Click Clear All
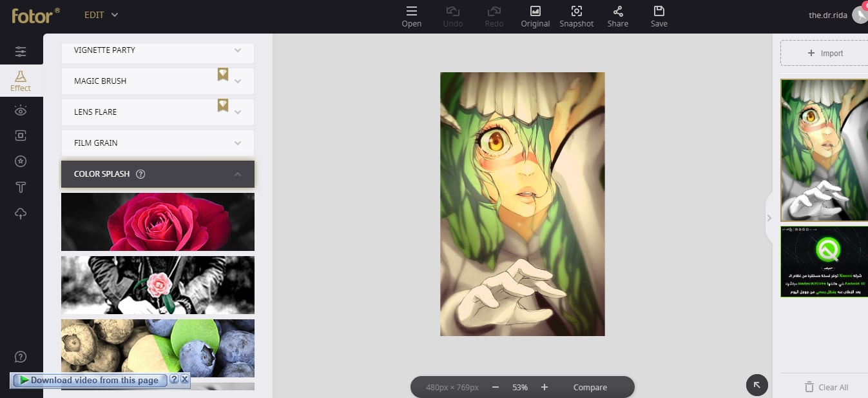Viewport: 868px width, 398px height. click(826, 388)
